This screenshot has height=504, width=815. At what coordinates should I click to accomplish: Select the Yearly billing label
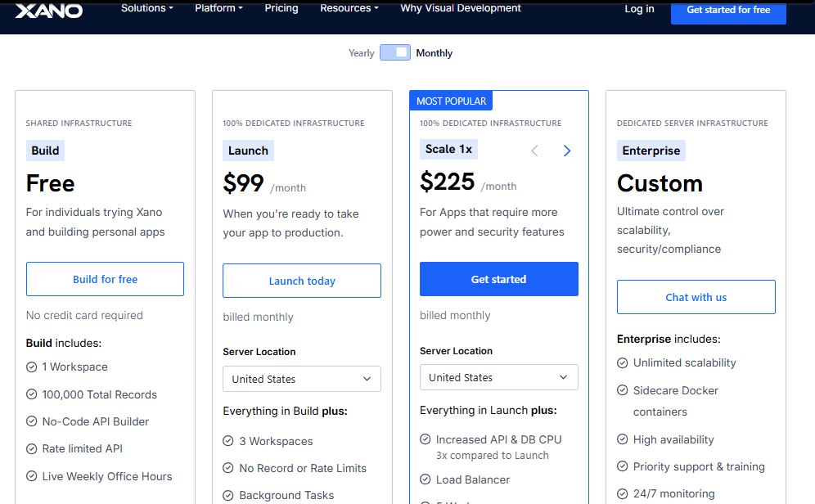pyautogui.click(x=361, y=53)
